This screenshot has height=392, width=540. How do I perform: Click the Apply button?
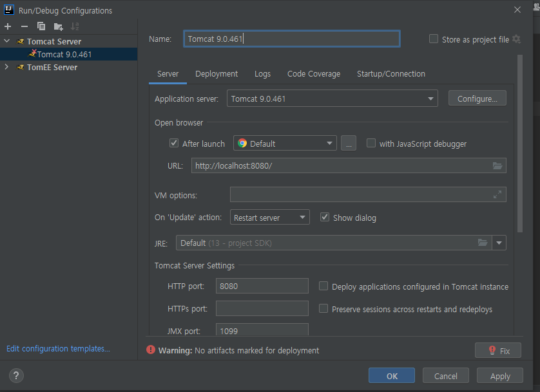(500, 375)
